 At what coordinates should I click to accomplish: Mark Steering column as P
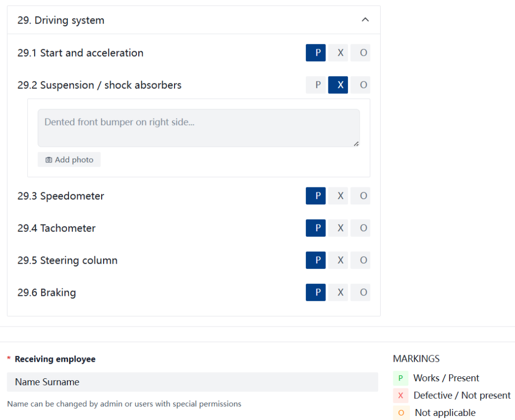(316, 260)
